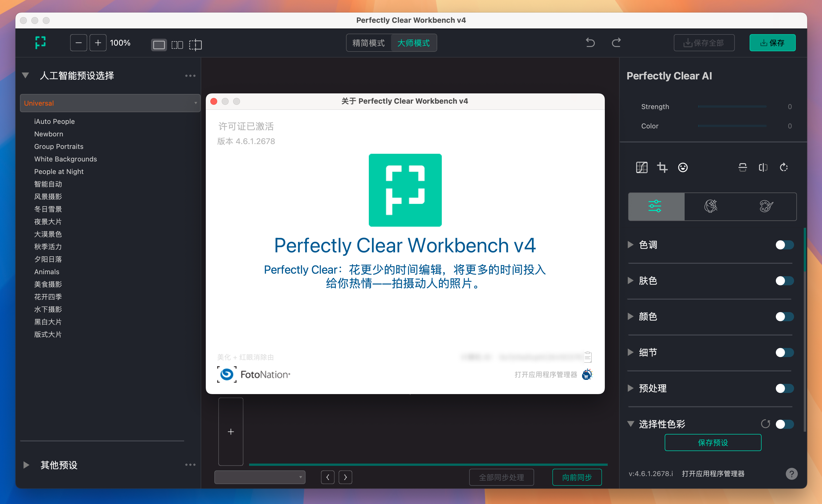Collapse the 人工智能预设选择 panel
The height and width of the screenshot is (504, 822).
pos(25,75)
